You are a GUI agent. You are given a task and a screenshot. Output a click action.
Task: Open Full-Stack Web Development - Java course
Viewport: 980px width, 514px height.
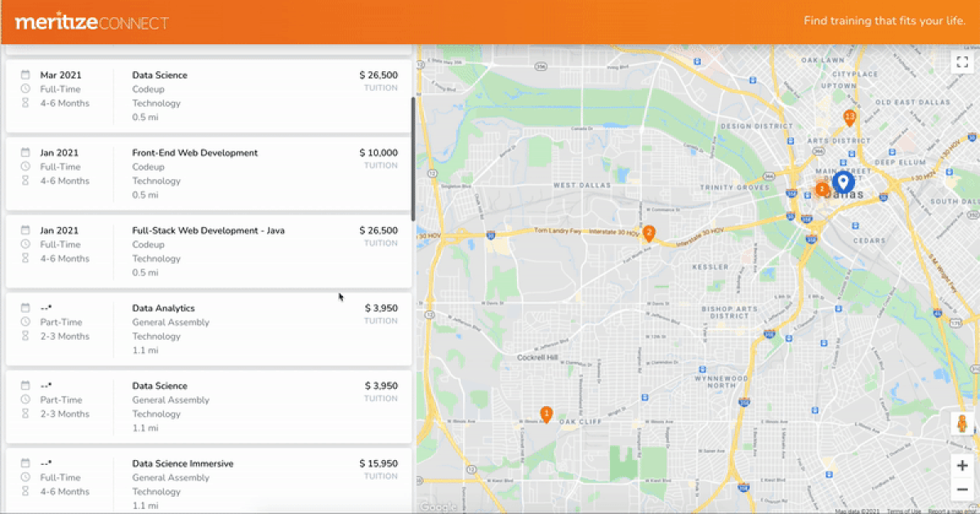208,230
